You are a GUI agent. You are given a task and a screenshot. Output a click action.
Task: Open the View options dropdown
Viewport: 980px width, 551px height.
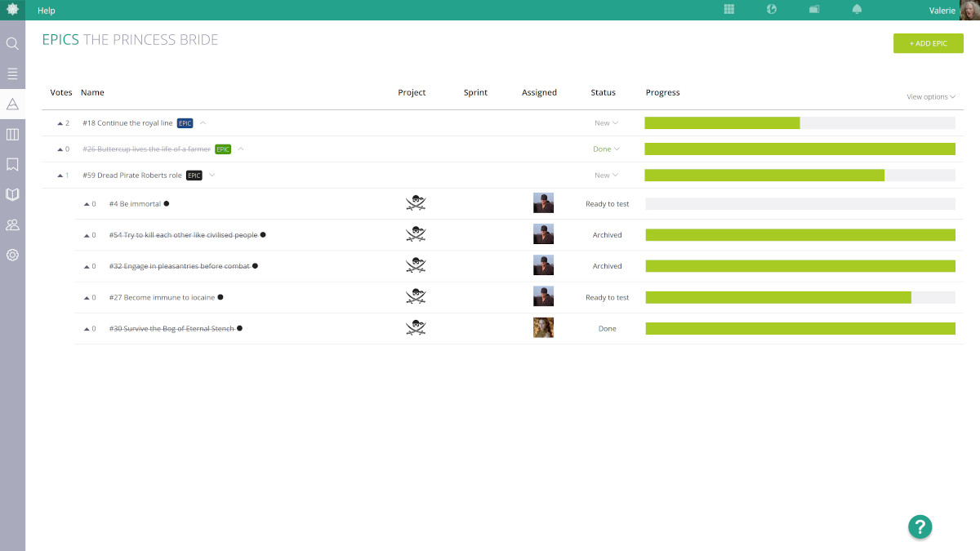click(931, 97)
